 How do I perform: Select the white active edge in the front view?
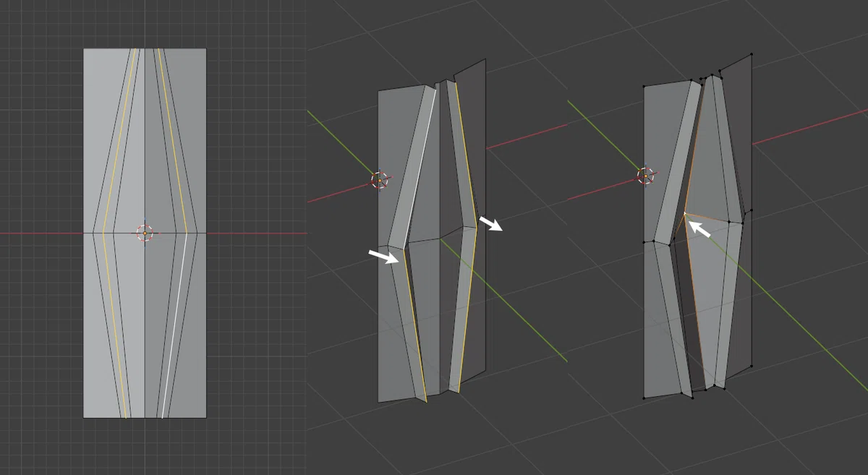coord(174,324)
